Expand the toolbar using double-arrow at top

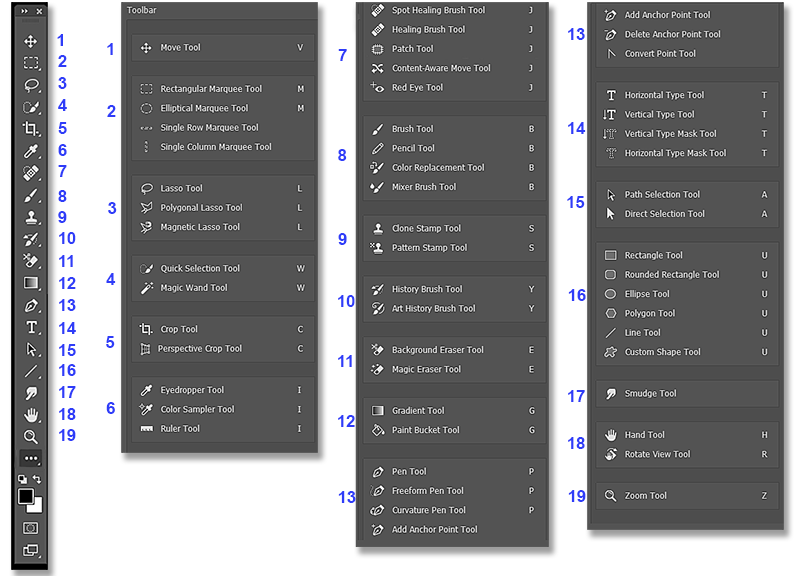coord(24,11)
